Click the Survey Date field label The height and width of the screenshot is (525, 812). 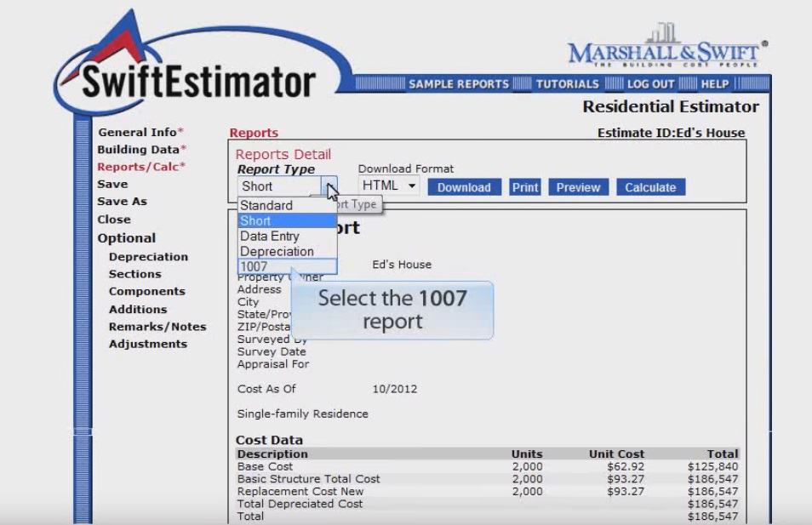272,351
